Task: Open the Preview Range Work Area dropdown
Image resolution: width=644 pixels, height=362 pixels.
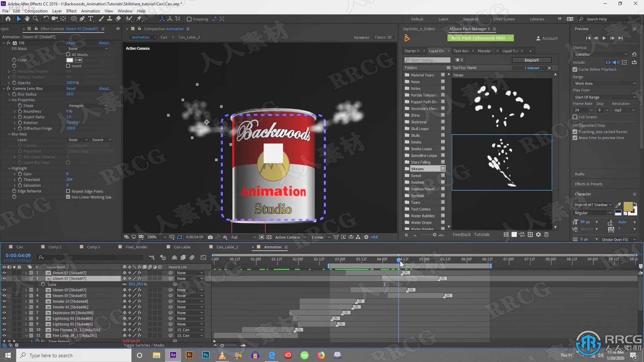Action: [605, 83]
